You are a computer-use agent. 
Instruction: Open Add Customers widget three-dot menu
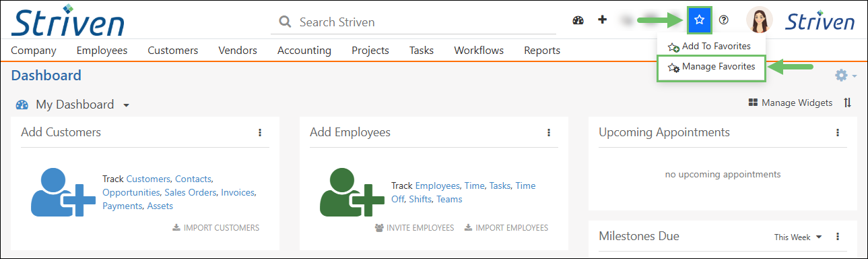pyautogui.click(x=260, y=132)
